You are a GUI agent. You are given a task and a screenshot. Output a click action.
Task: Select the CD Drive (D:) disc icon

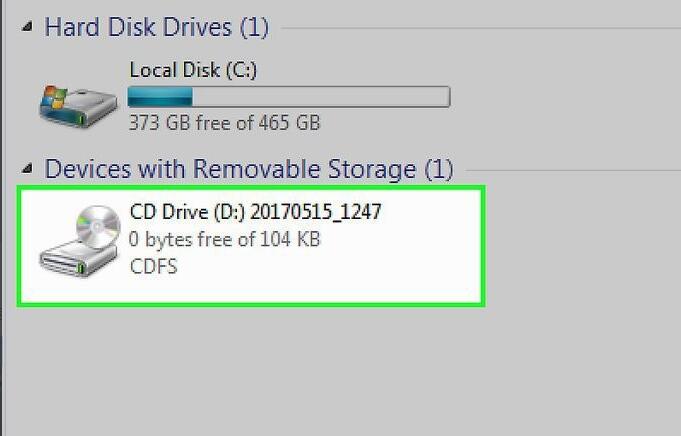coord(79,241)
